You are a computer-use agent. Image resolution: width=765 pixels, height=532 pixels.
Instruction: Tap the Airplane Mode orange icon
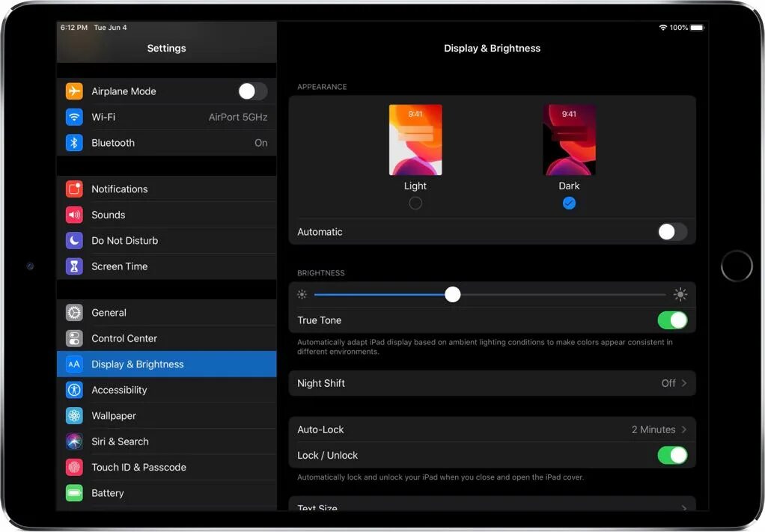(74, 91)
